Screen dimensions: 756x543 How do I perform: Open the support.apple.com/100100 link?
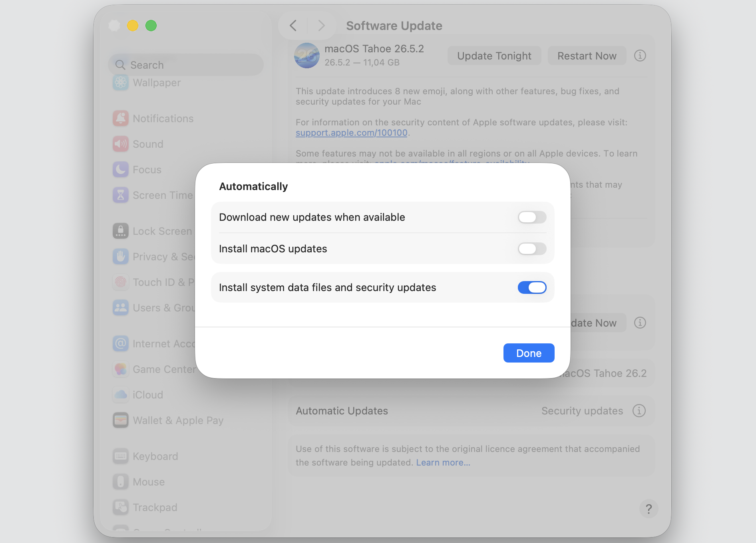tap(352, 133)
